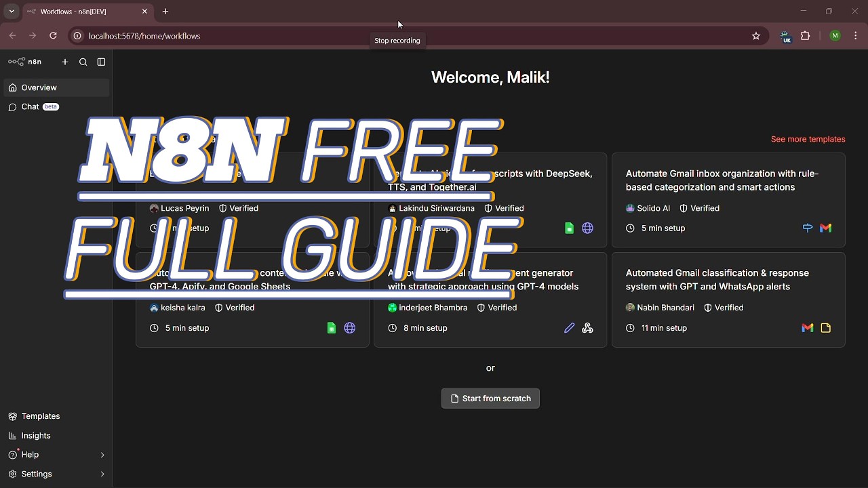Click the n8n logo in sidebar
This screenshot has width=868, height=488.
click(x=24, y=62)
